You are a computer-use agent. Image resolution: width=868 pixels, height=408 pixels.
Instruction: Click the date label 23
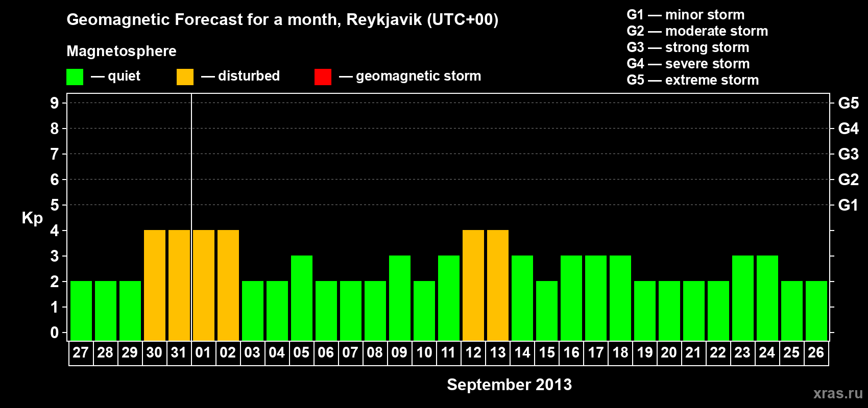pos(742,353)
